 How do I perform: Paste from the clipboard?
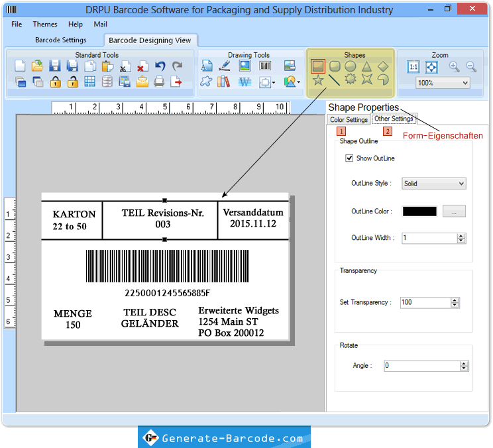pyautogui.click(x=107, y=66)
